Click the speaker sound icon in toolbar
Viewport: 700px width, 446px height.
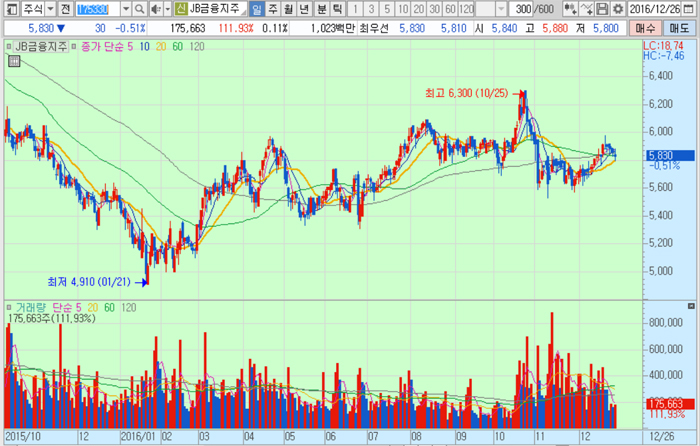(x=155, y=9)
